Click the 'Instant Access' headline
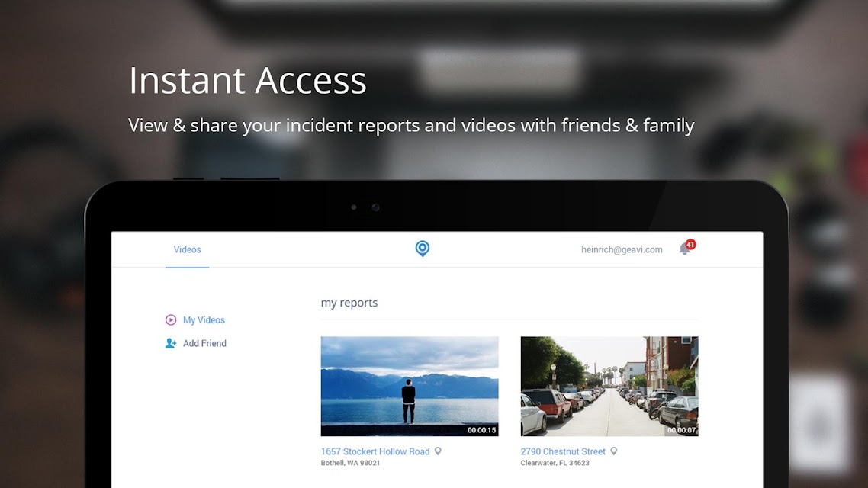 (x=247, y=80)
